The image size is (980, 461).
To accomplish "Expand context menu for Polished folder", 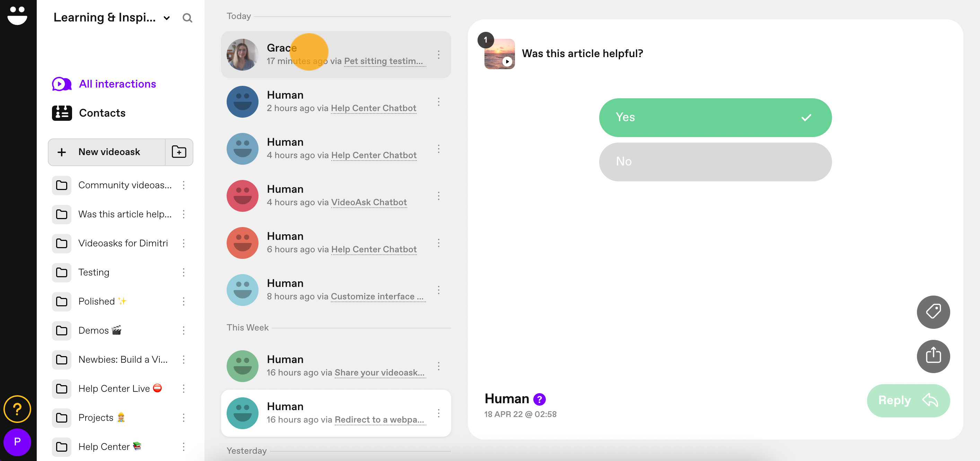I will (185, 301).
